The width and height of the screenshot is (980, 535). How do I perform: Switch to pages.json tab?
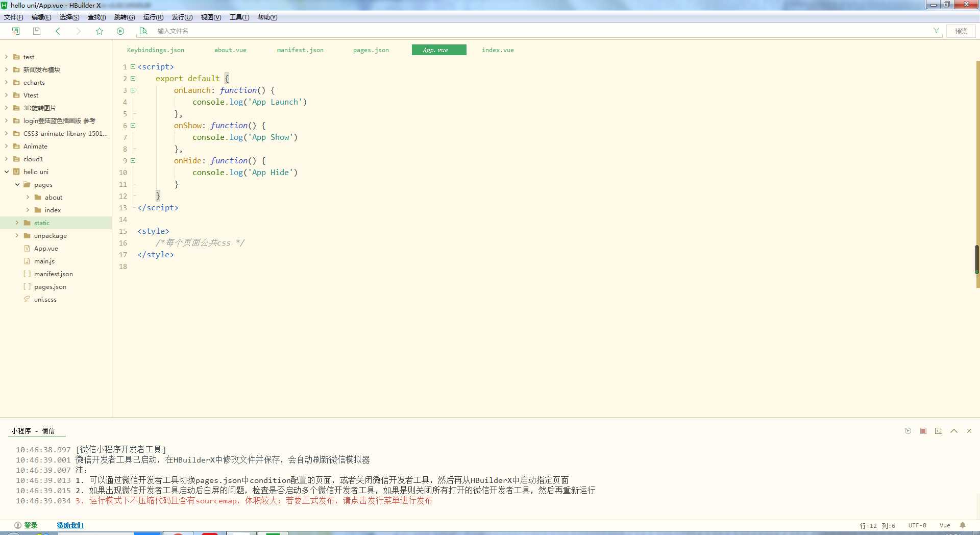(x=371, y=50)
